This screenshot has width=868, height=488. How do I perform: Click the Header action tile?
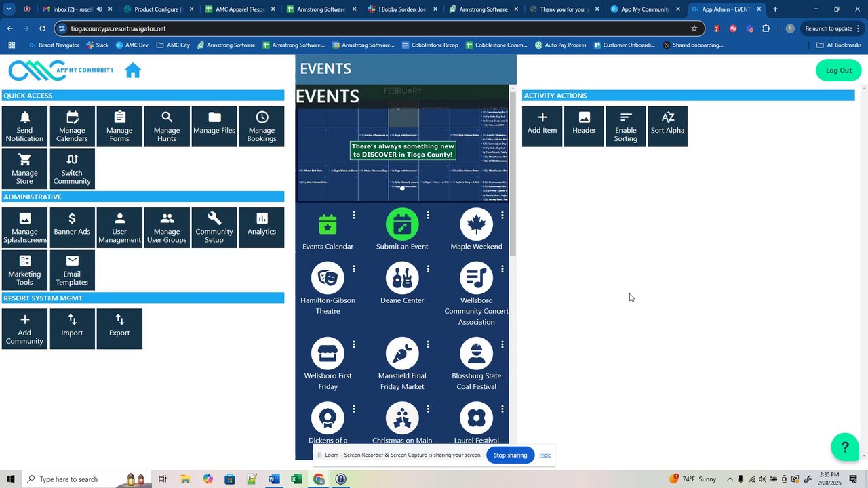pos(584,126)
